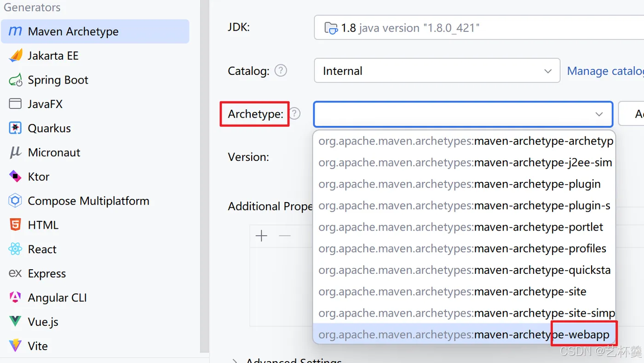
Task: Select maven-archetype-site in the list
Action: coord(464,291)
